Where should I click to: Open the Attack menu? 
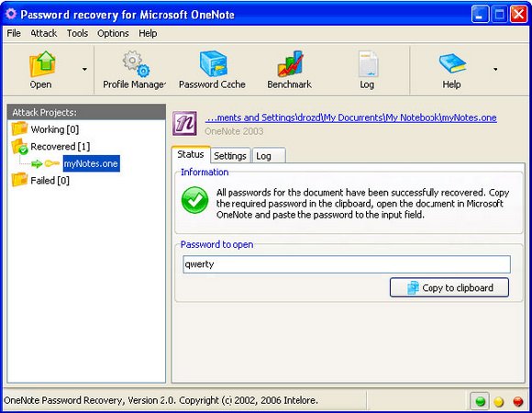point(44,33)
